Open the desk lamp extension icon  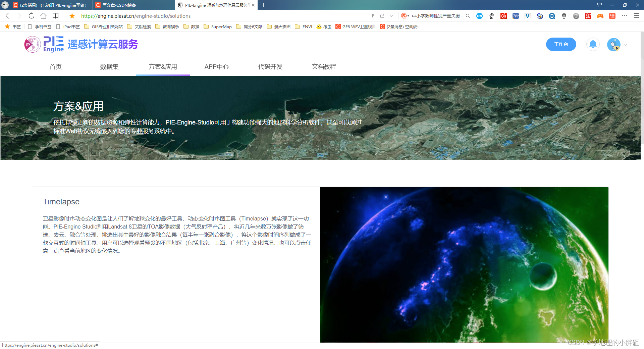pyautogui.click(x=492, y=16)
